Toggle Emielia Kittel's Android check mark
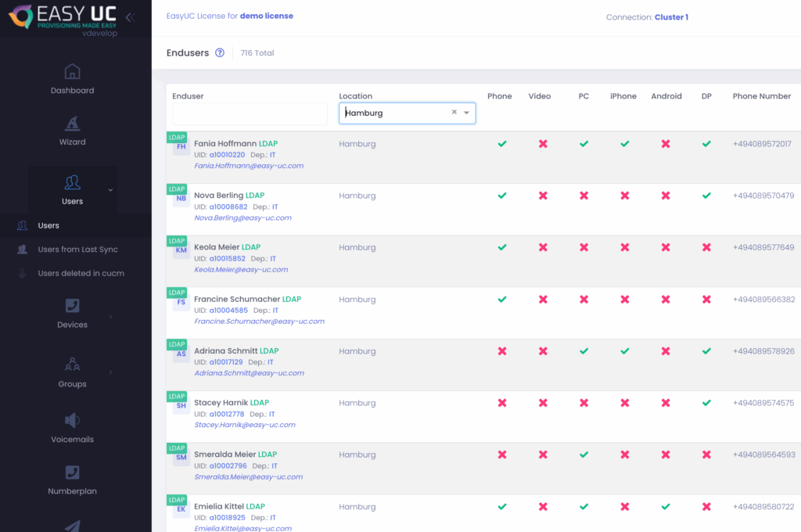801x532 pixels. tap(666, 506)
